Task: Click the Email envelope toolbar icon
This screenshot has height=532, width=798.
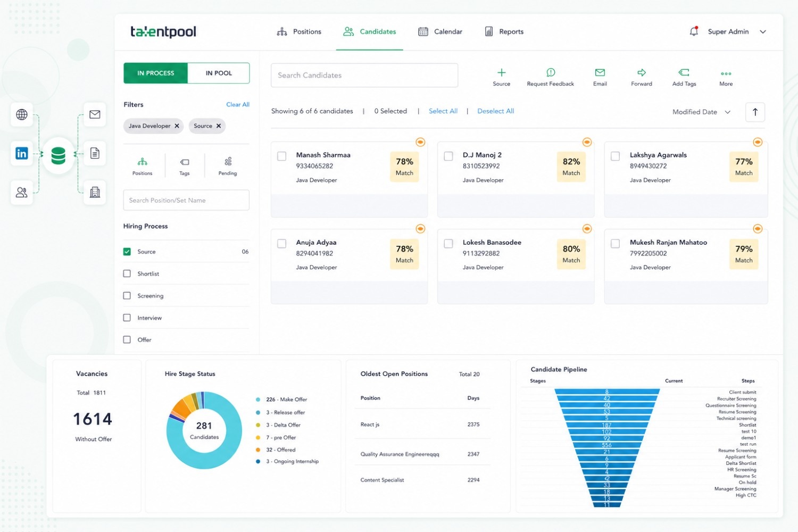Action: tap(600, 72)
